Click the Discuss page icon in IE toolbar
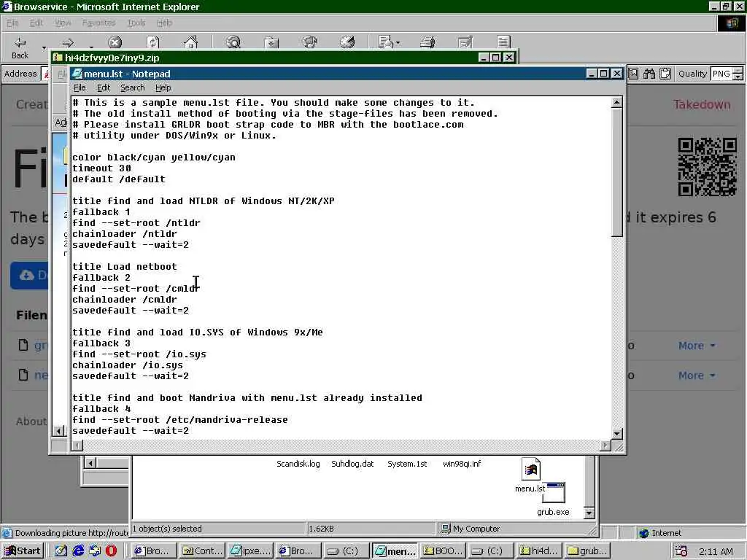 tap(503, 42)
